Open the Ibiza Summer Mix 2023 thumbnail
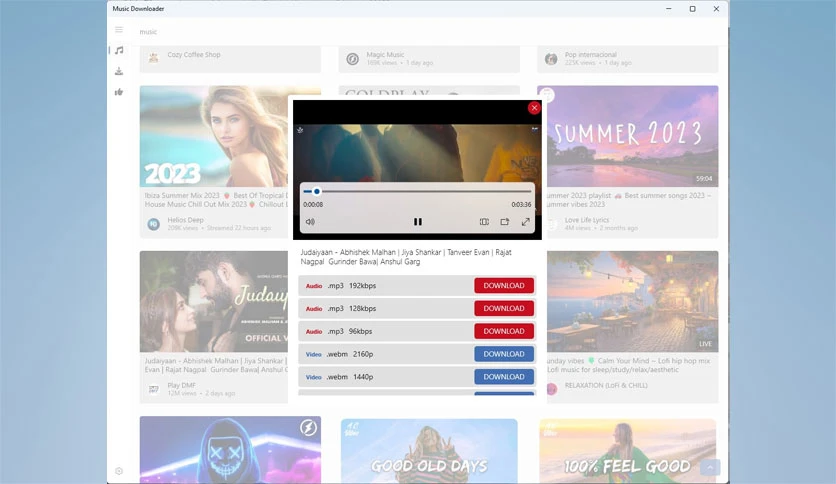Screen dimensions: 836x484 tap(214, 136)
